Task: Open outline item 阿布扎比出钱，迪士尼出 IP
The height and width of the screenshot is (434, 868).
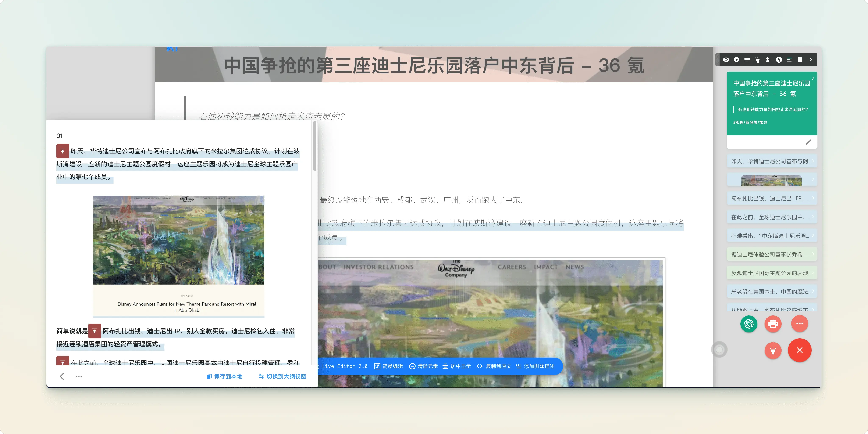Action: [772, 198]
